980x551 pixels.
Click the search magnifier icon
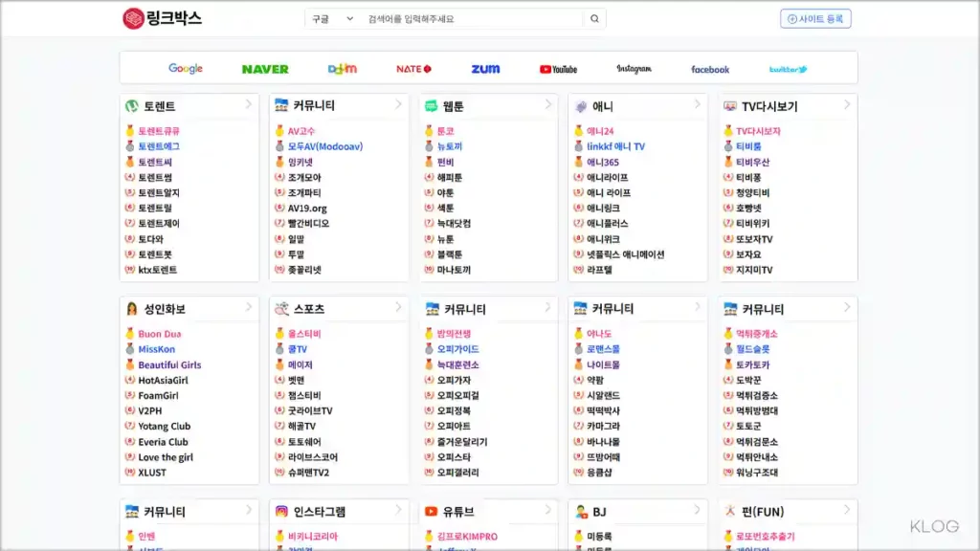(x=594, y=19)
